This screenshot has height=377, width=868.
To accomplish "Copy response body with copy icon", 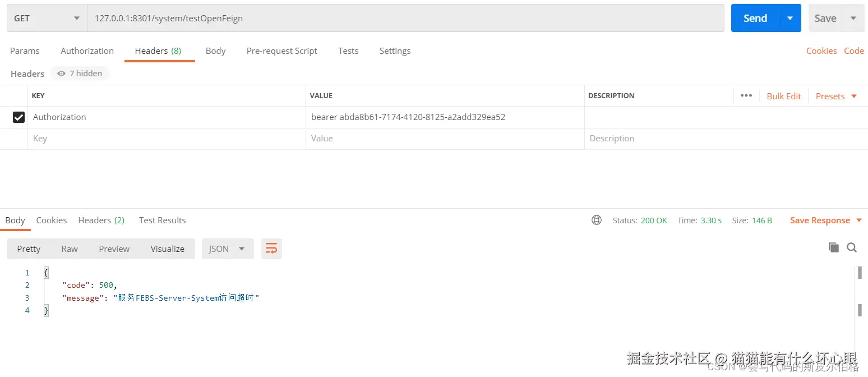I will tap(834, 247).
